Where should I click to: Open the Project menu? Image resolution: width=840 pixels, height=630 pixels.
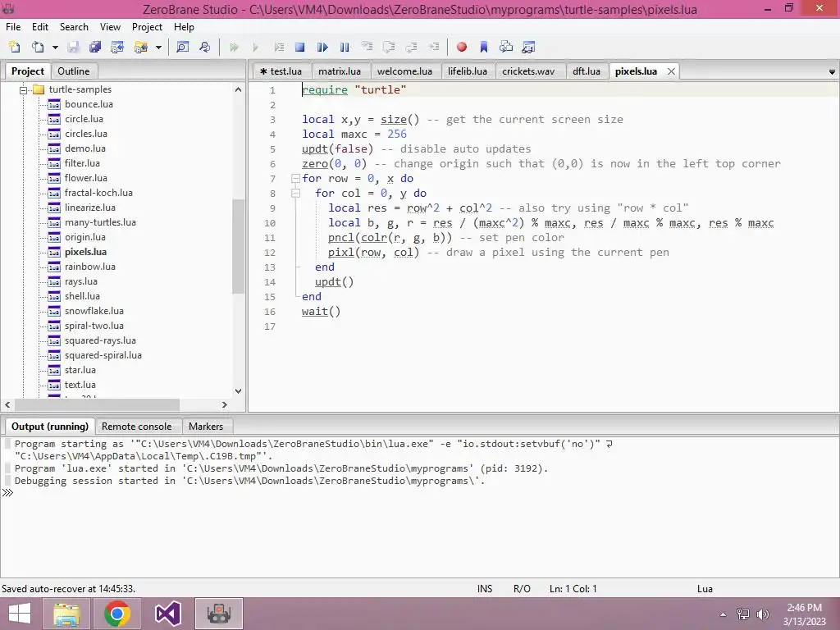pos(148,27)
